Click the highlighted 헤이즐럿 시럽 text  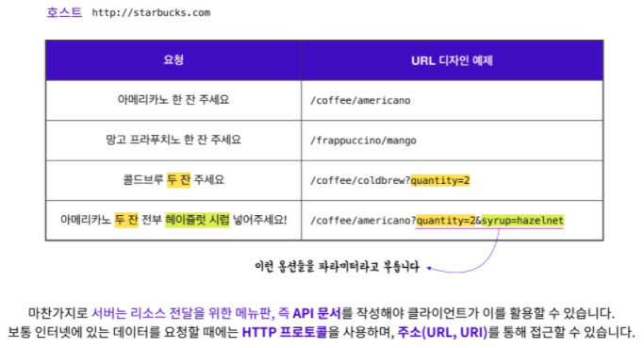pos(197,220)
